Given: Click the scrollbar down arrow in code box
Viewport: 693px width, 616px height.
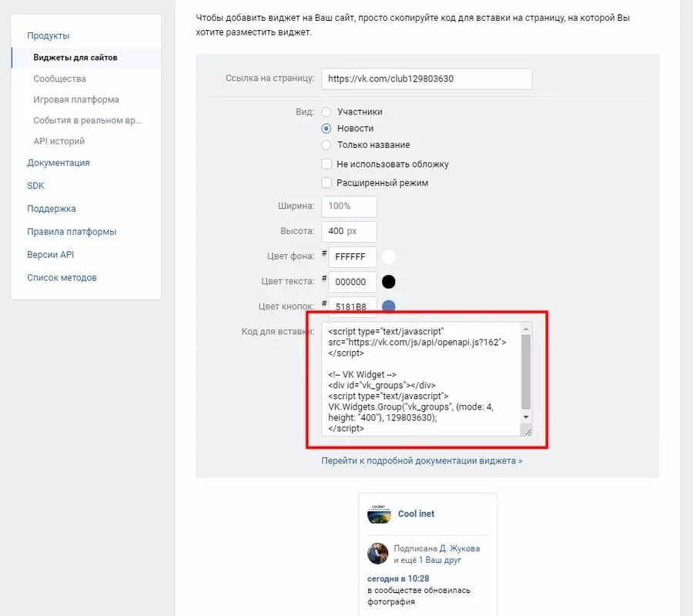Looking at the screenshot, I should tap(526, 417).
